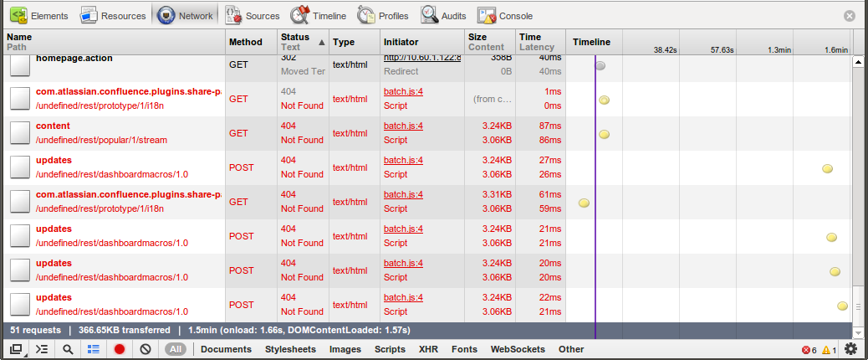Click the 27ms updates request timeline dot
The image size is (868, 360).
coord(828,168)
